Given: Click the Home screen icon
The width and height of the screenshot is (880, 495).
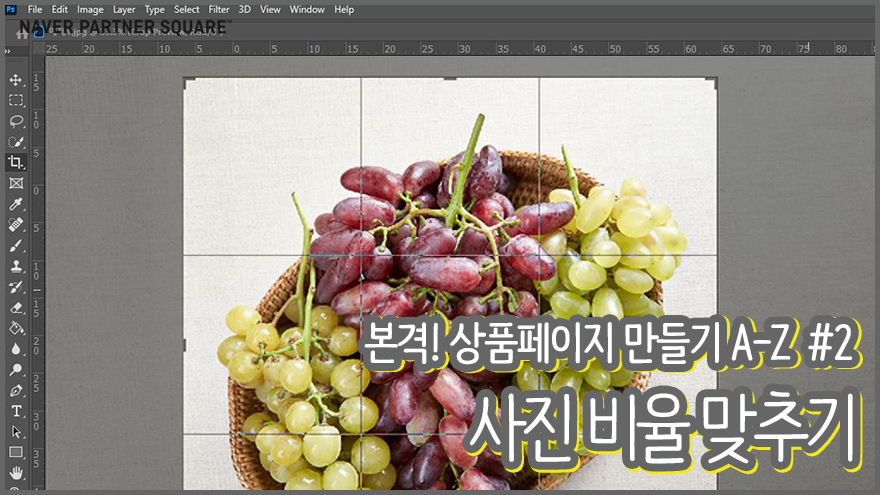Looking at the screenshot, I should point(21,32).
